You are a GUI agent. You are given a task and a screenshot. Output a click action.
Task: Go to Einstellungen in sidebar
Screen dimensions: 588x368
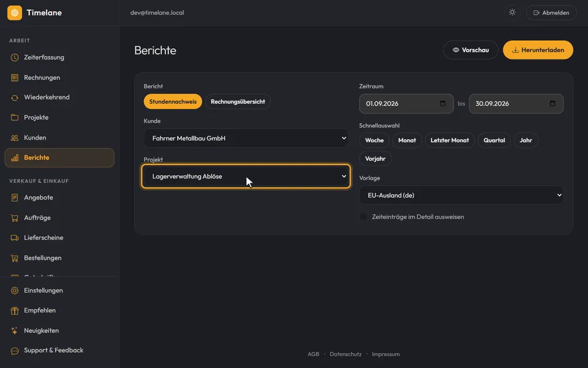[x=59, y=291]
